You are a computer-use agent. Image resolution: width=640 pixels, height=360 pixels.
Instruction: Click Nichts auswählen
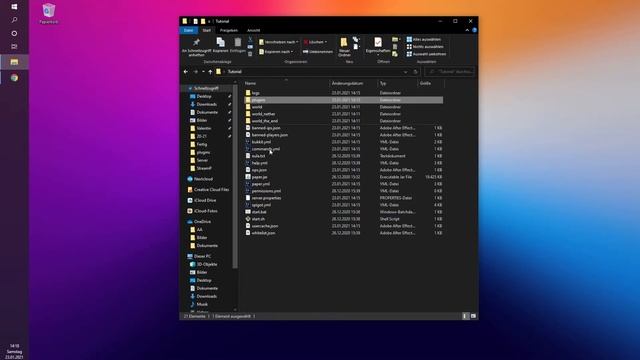click(425, 47)
